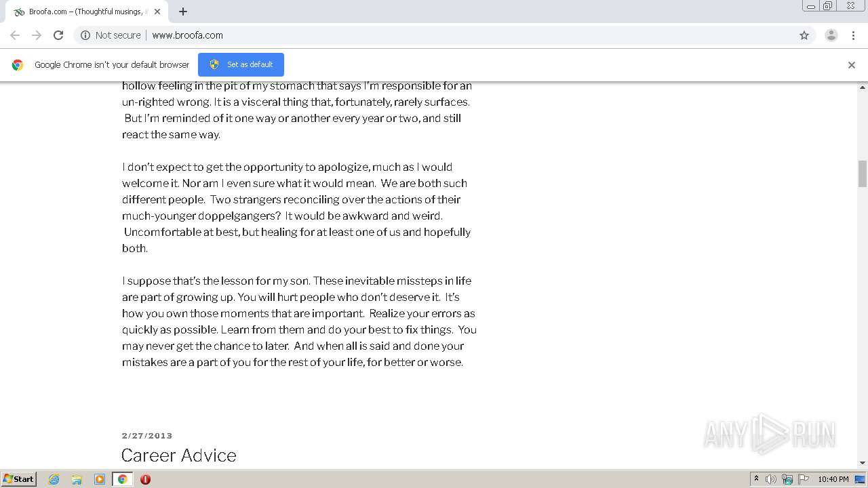The width and height of the screenshot is (868, 488).
Task: Click the Google Chrome logo in infobar
Action: click(18, 65)
